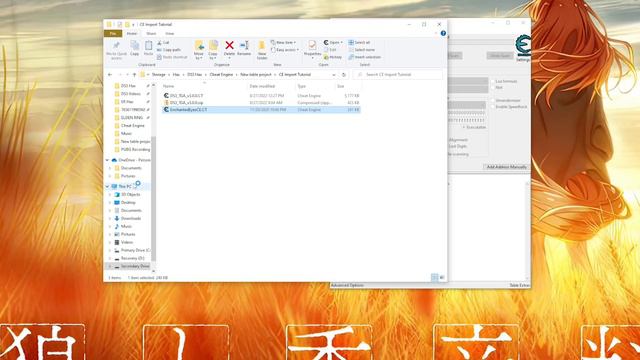Open the Copy to dropdown
640x360 pixels.
(213, 56)
